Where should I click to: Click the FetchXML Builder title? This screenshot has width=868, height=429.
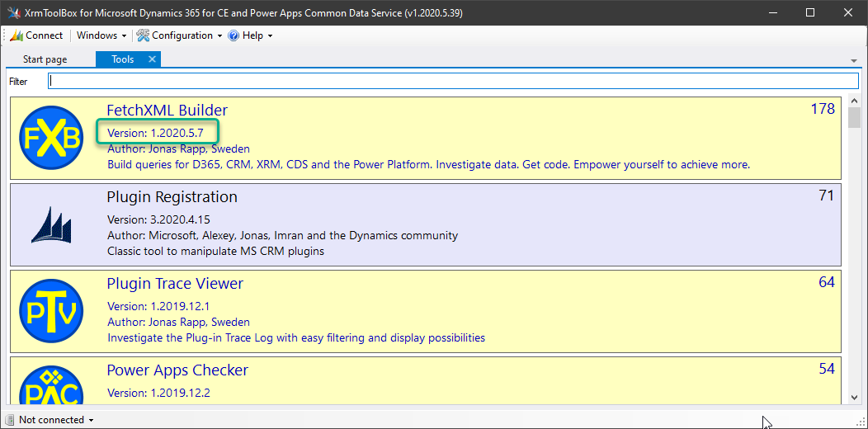tap(167, 111)
